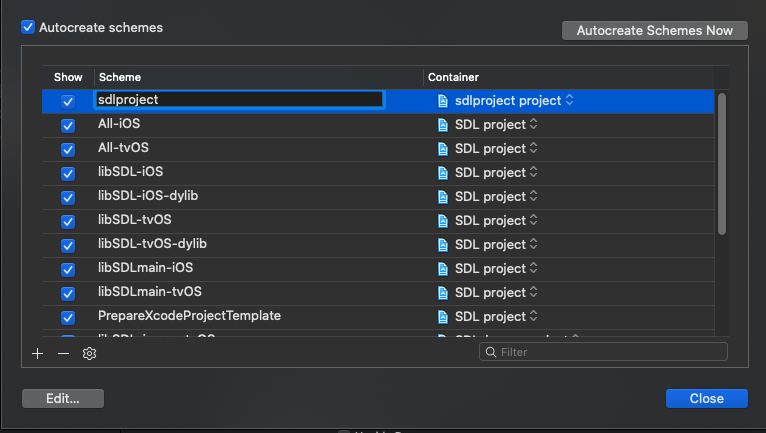
Task: Click project file icon in PrepareXcodeProjectTemplate row
Action: 443,316
